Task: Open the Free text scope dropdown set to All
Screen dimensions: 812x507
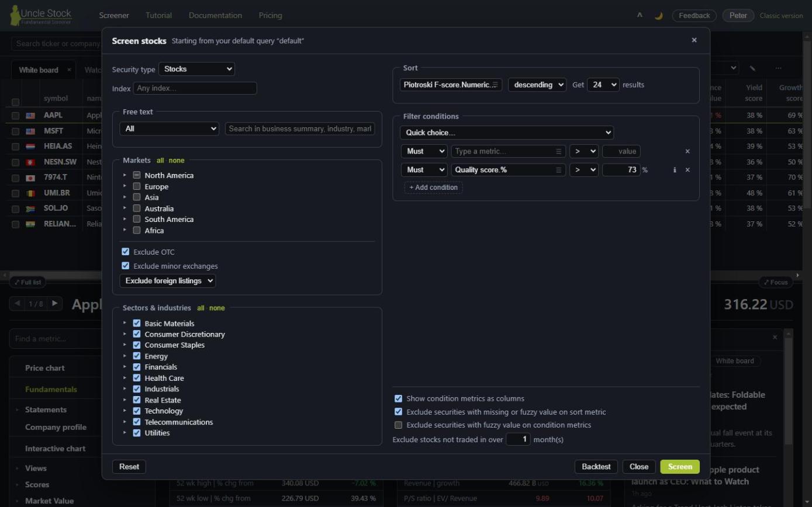Action: 169,129
